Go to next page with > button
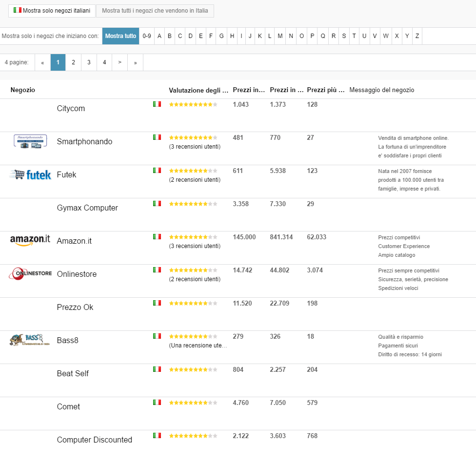Screen dimensions: 476x462 click(120, 62)
